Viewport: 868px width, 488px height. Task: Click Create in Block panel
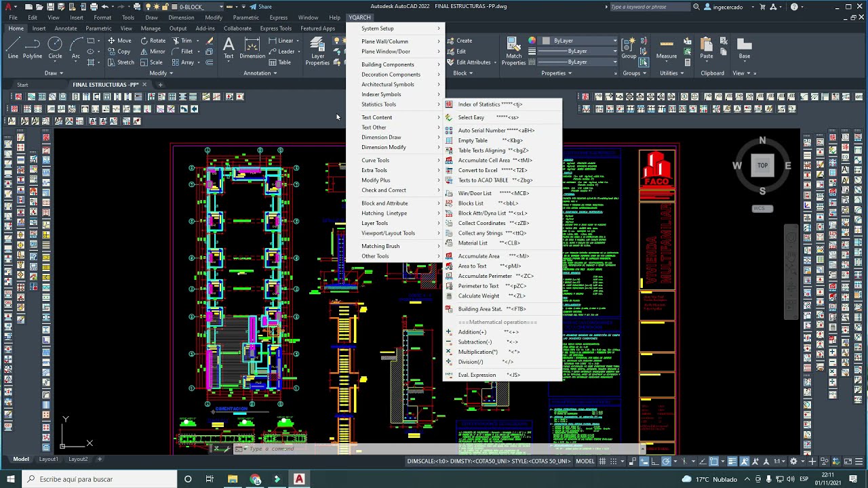459,41
